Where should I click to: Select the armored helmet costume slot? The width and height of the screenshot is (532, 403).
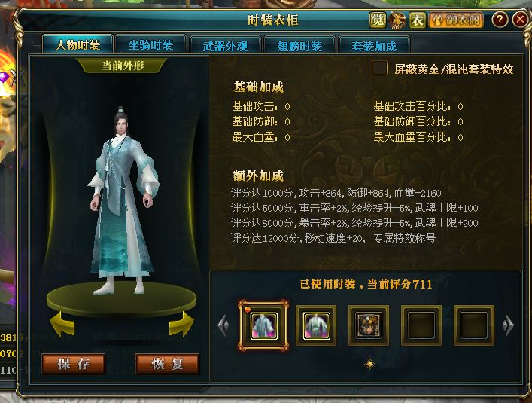(x=369, y=325)
